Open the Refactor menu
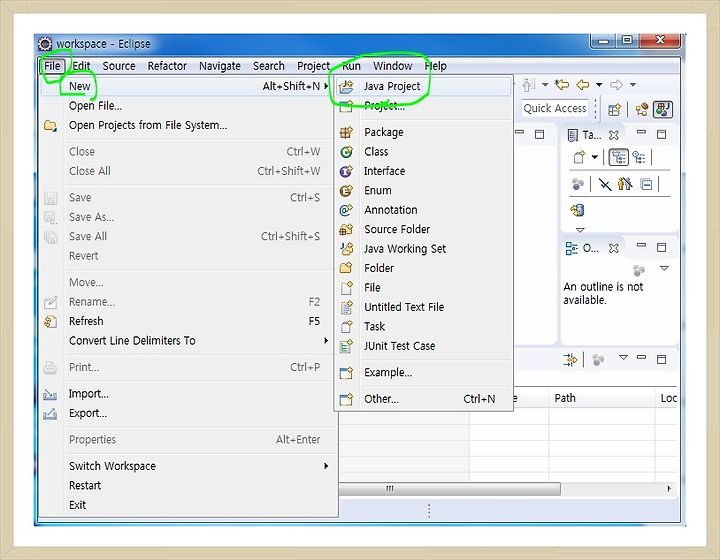This screenshot has width=720, height=560. 167,66
